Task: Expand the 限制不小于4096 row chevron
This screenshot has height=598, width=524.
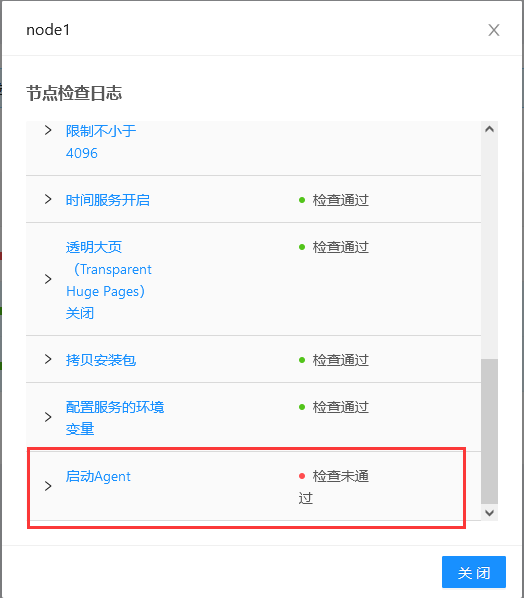Action: tap(48, 130)
